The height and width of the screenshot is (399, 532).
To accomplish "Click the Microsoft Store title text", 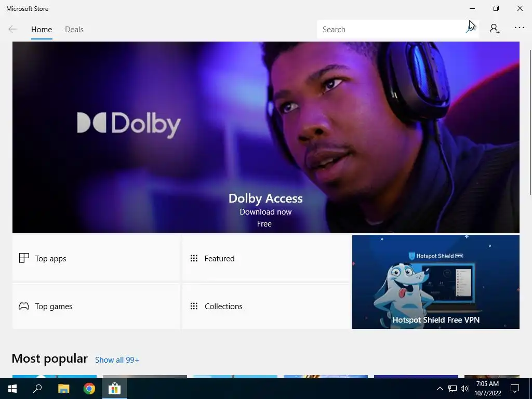I will 27,9.
